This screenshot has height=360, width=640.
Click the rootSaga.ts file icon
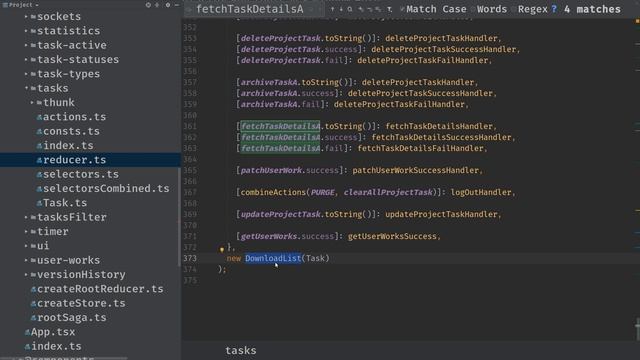point(33,318)
